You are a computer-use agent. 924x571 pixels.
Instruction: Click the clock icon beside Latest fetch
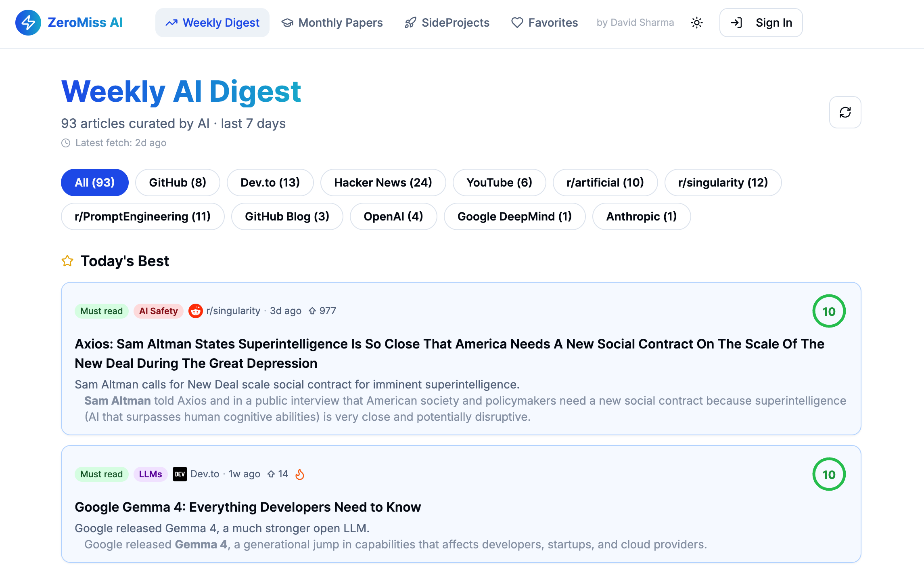click(x=66, y=143)
